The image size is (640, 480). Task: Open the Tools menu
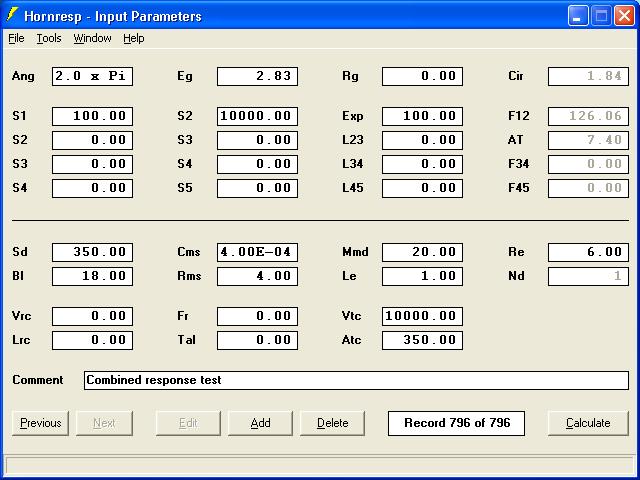(x=49, y=38)
